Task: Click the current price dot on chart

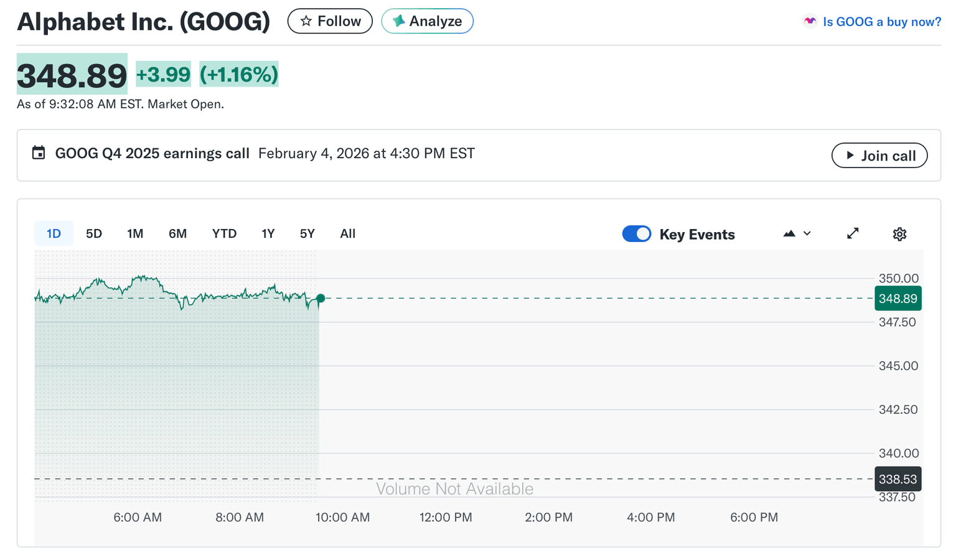Action: click(321, 299)
